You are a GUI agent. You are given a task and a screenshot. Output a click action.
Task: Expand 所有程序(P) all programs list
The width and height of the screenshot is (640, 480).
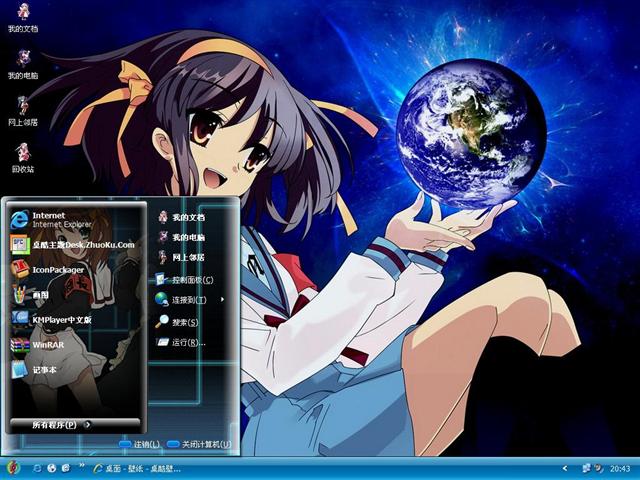coord(75,424)
